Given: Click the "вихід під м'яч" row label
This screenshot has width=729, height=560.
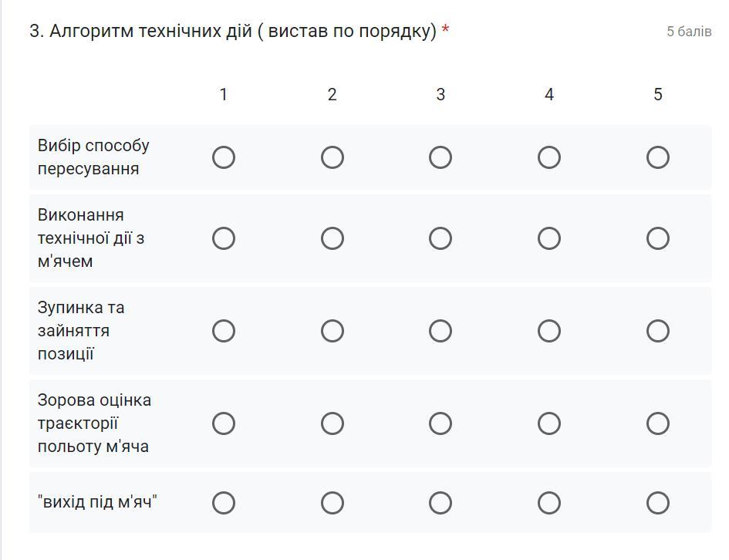Looking at the screenshot, I should pyautogui.click(x=97, y=502).
